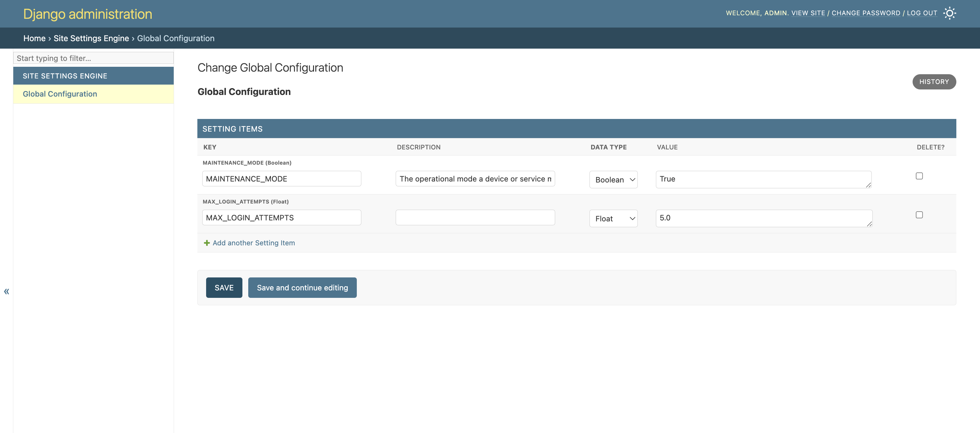This screenshot has height=433, width=980.
Task: Open the Boolean data type dropdown
Action: [613, 180]
